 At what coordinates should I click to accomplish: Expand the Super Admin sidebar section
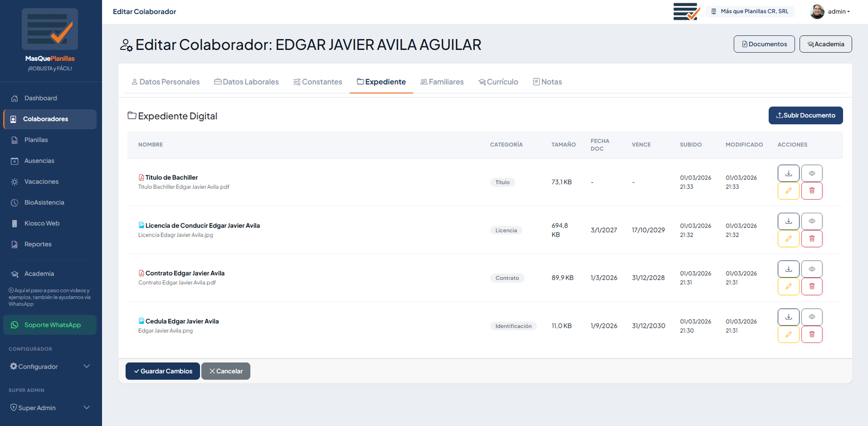pyautogui.click(x=50, y=408)
